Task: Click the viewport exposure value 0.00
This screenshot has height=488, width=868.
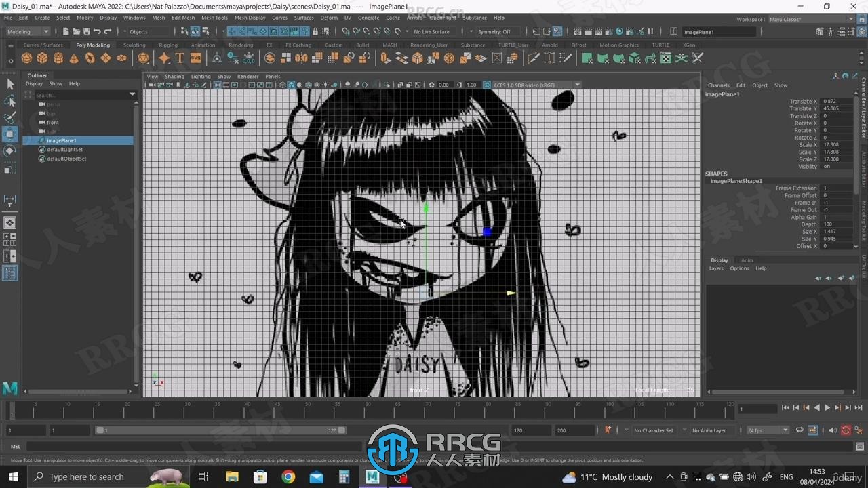Action: [443, 85]
